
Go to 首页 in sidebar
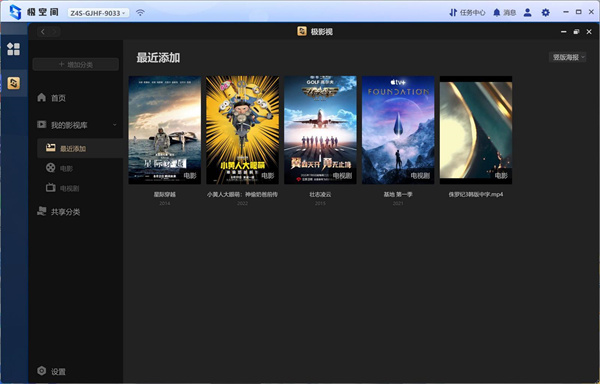pyautogui.click(x=59, y=98)
